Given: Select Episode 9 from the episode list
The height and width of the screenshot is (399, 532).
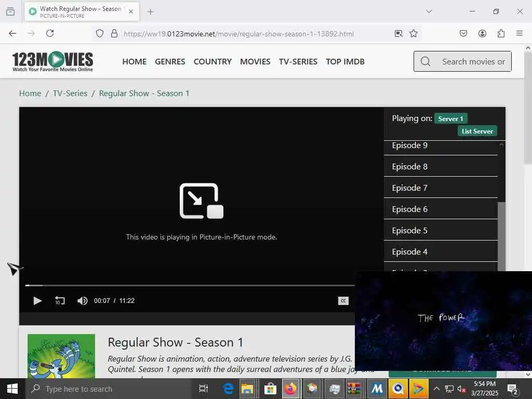Looking at the screenshot, I should coord(441,145).
